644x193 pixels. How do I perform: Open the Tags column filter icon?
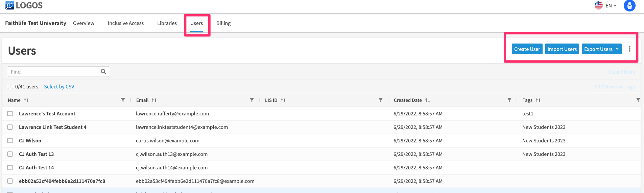tap(638, 100)
